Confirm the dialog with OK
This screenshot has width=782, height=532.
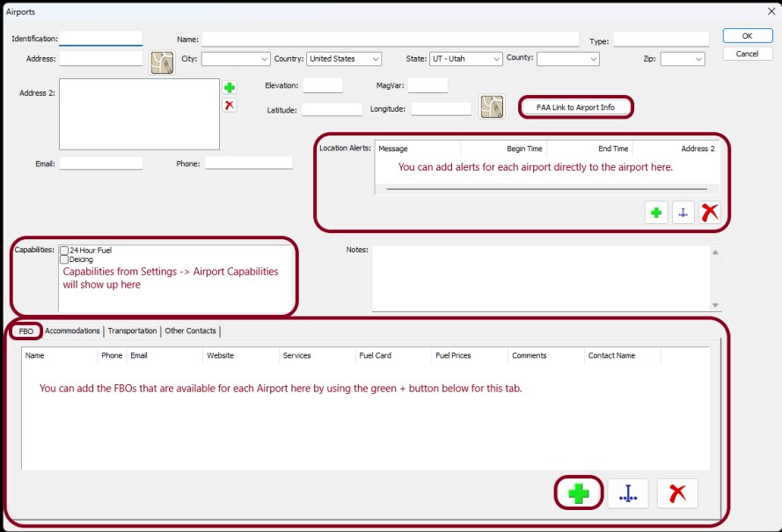747,36
